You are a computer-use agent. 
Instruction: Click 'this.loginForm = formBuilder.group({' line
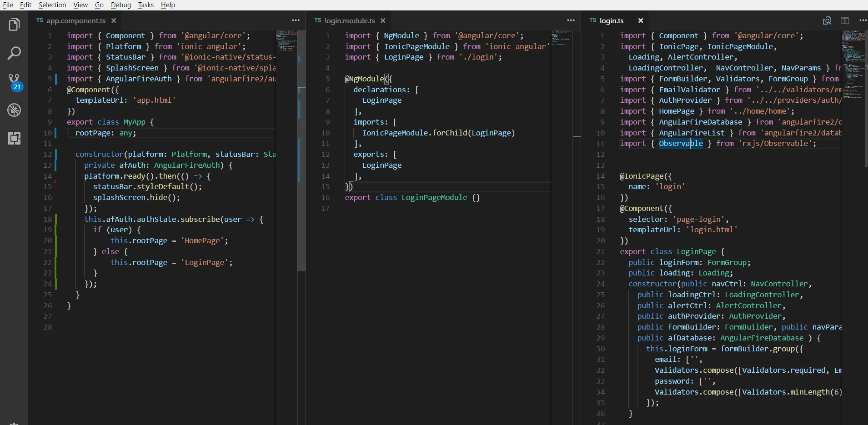(725, 349)
